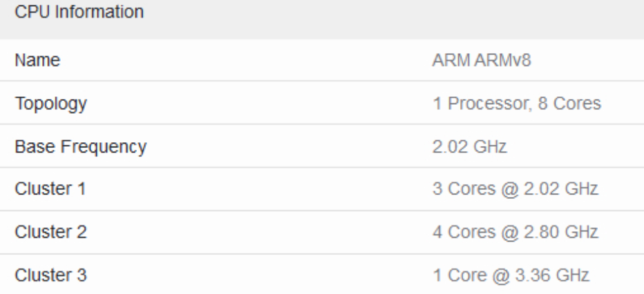Select the Cluster 1 label

[x=50, y=189]
